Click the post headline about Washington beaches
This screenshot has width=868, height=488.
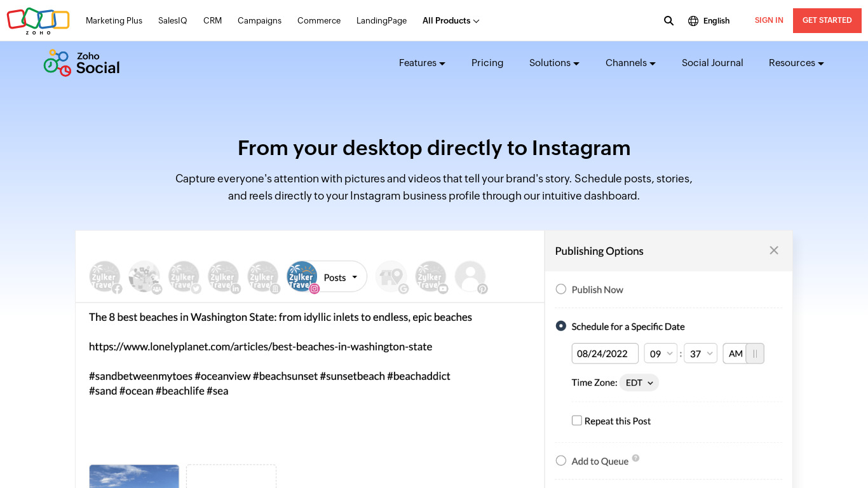(280, 317)
